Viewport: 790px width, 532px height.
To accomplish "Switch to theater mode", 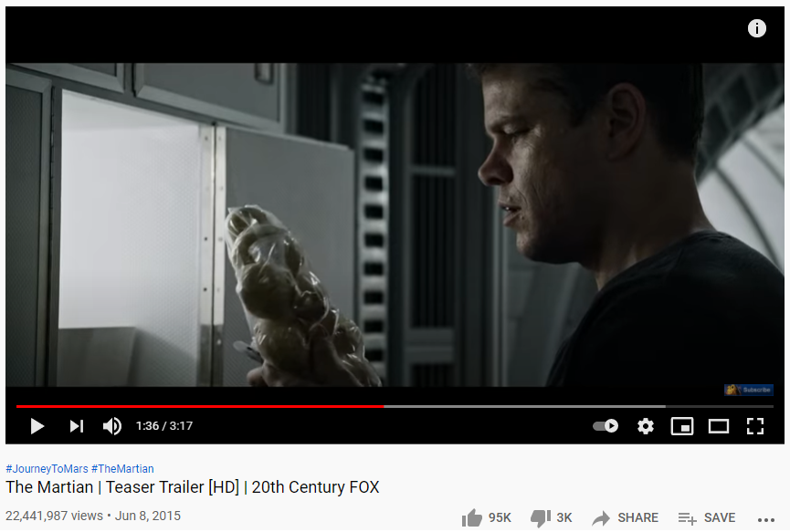I will pyautogui.click(x=719, y=426).
